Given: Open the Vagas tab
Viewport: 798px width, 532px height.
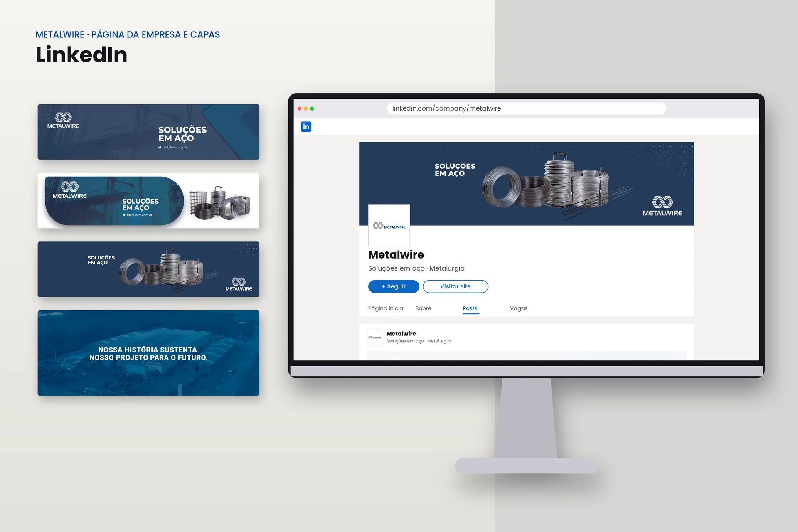Looking at the screenshot, I should pyautogui.click(x=519, y=308).
